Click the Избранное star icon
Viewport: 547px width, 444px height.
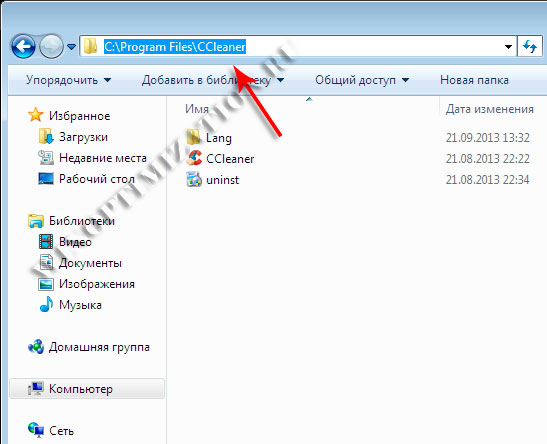35,115
